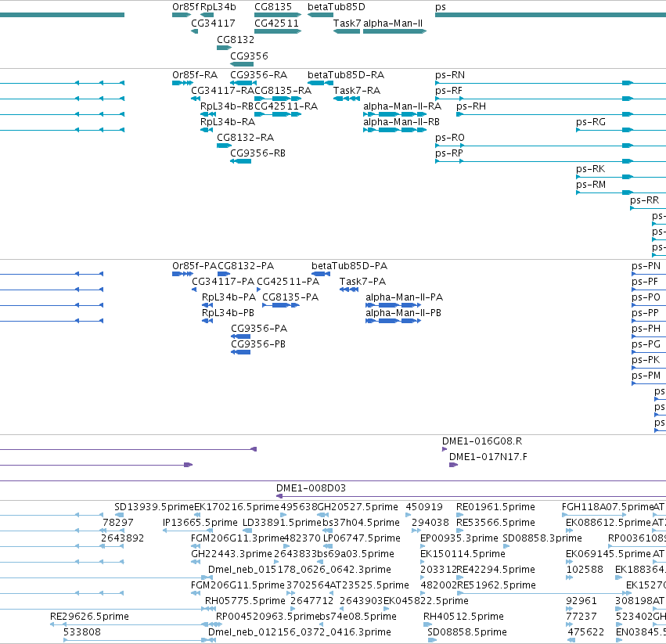
Task: Select the Dmel_neb_015178_0626_0642.3prime label
Action: tap(299, 570)
